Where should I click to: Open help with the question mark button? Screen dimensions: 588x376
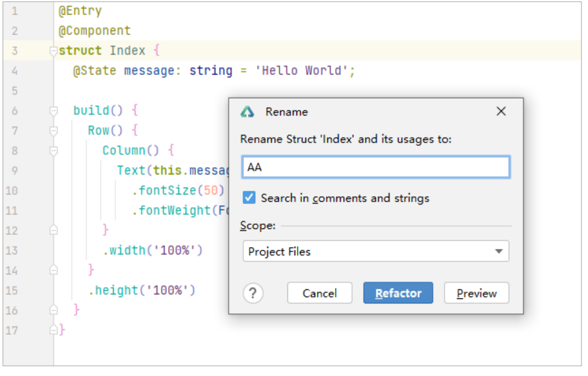pyautogui.click(x=253, y=294)
